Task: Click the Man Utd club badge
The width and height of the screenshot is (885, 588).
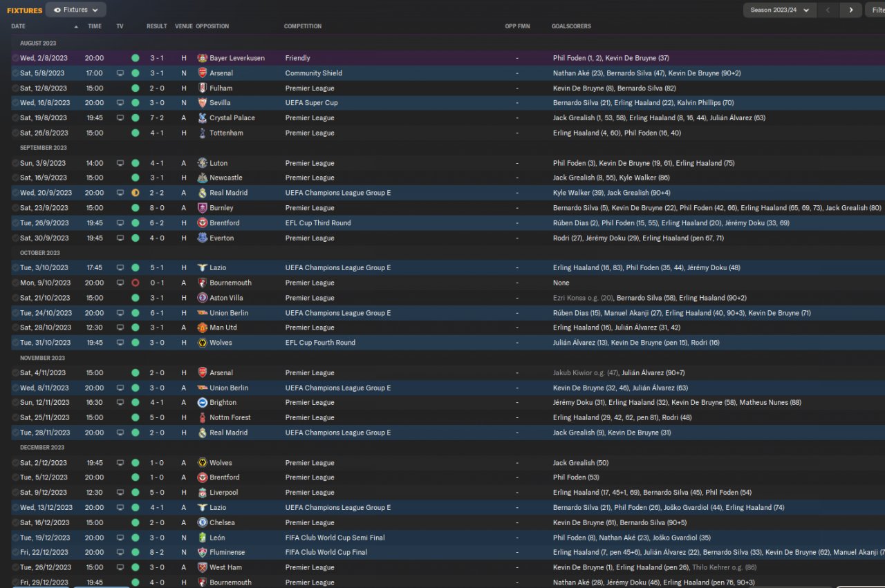Action: pos(202,328)
